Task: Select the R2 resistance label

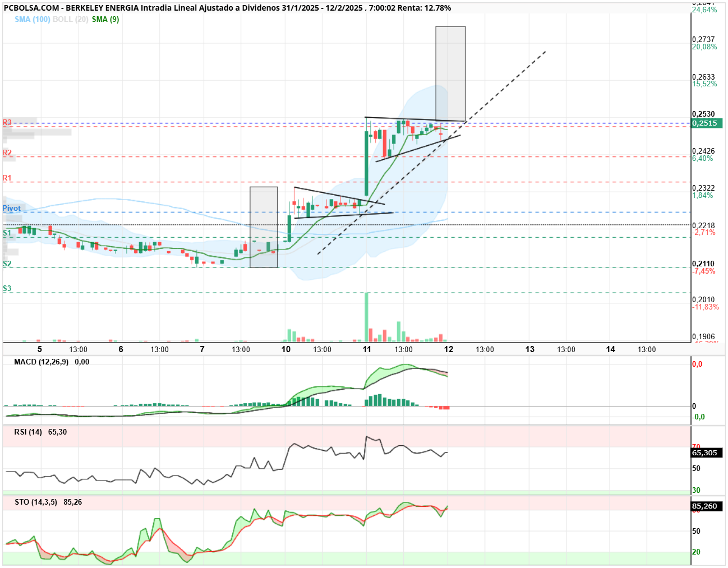Action: [x=7, y=153]
